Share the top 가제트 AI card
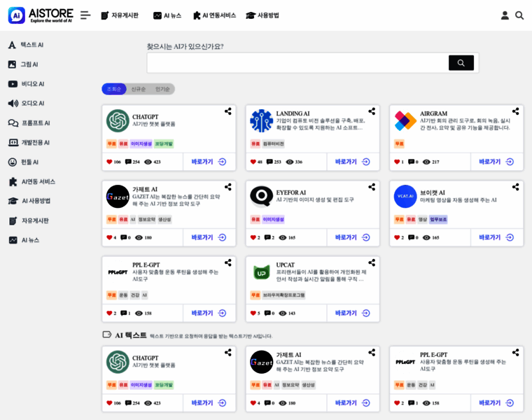 (x=228, y=187)
